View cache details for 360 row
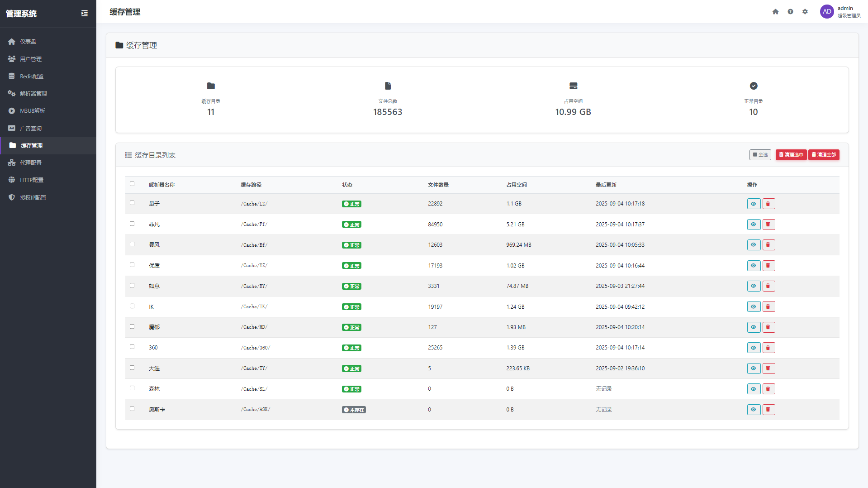 pyautogui.click(x=754, y=348)
